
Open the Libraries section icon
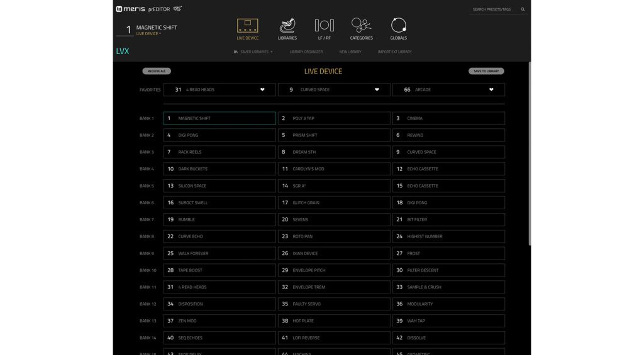click(x=287, y=25)
